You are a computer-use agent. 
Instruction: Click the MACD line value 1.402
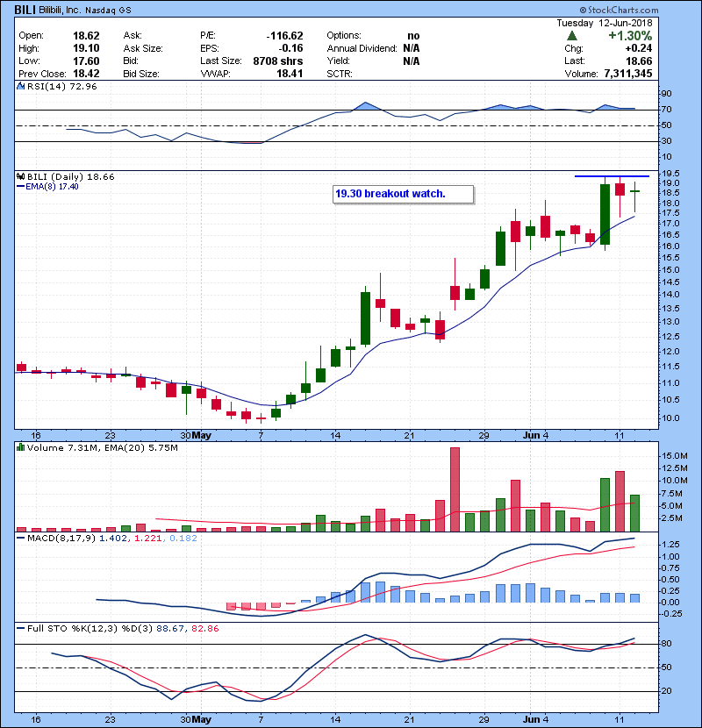coord(113,539)
